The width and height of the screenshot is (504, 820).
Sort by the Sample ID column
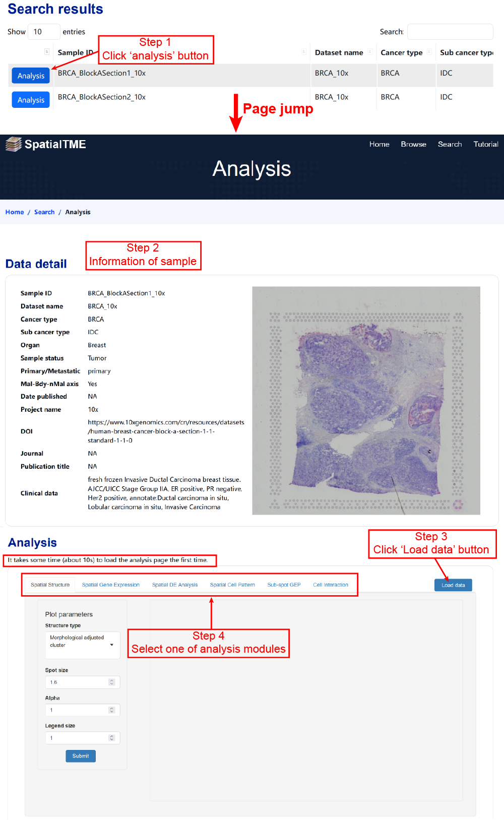[x=75, y=52]
